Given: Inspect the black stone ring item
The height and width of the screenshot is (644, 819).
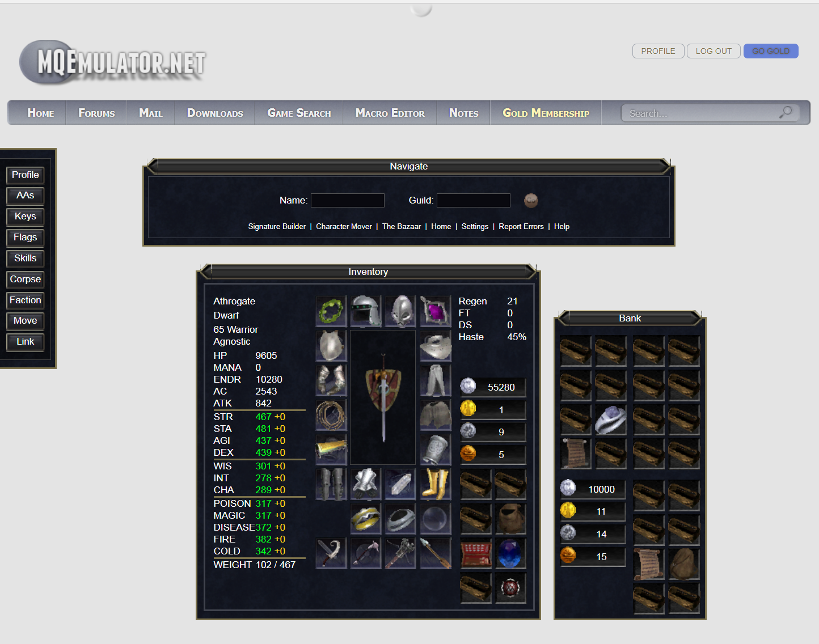Looking at the screenshot, I should click(400, 519).
